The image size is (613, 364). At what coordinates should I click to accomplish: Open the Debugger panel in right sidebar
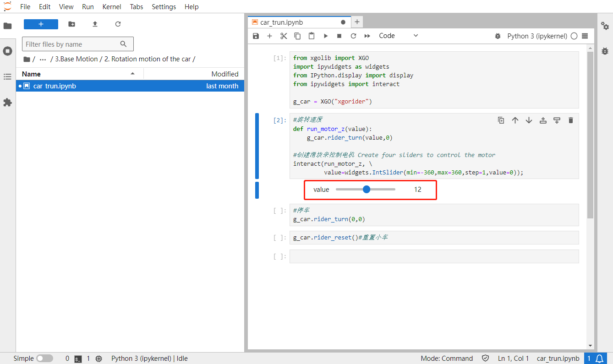pyautogui.click(x=605, y=51)
